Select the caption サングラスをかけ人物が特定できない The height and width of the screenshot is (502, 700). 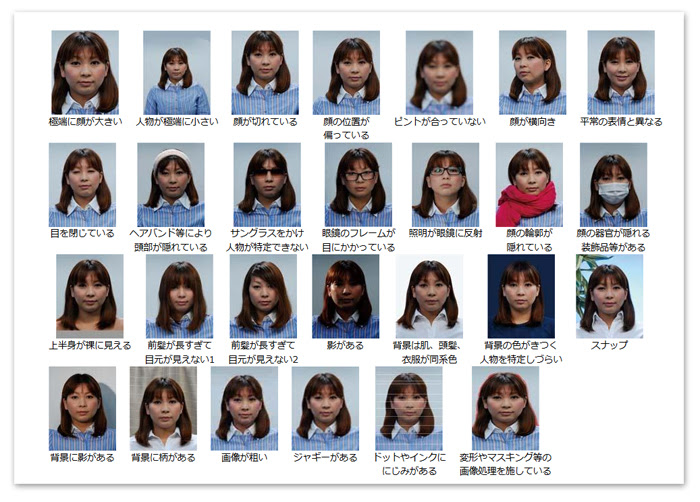267,240
